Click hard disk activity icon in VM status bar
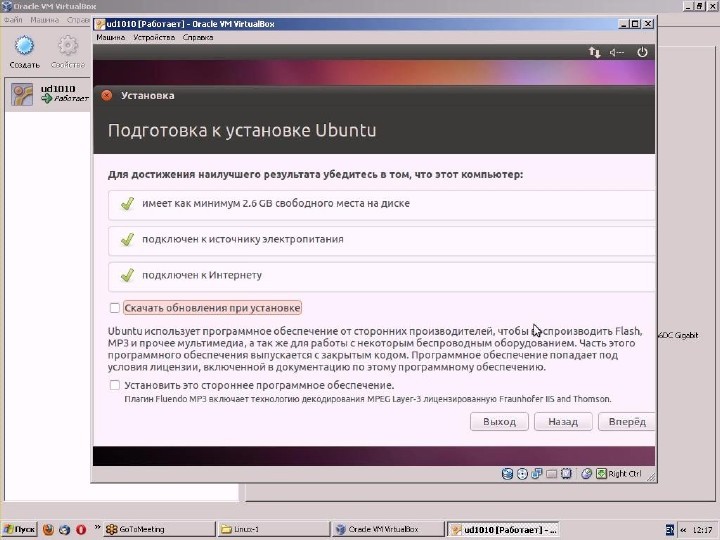 pos(507,473)
